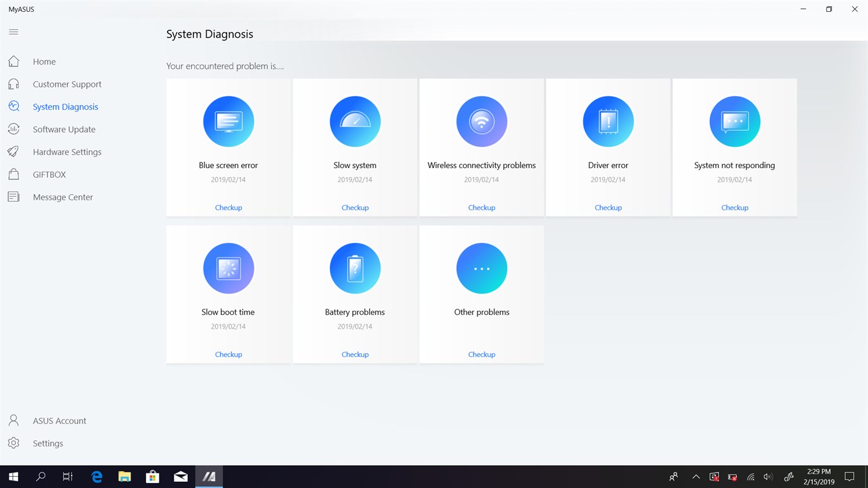868x488 pixels.
Task: Click the Customer Support headset icon
Action: [14, 84]
